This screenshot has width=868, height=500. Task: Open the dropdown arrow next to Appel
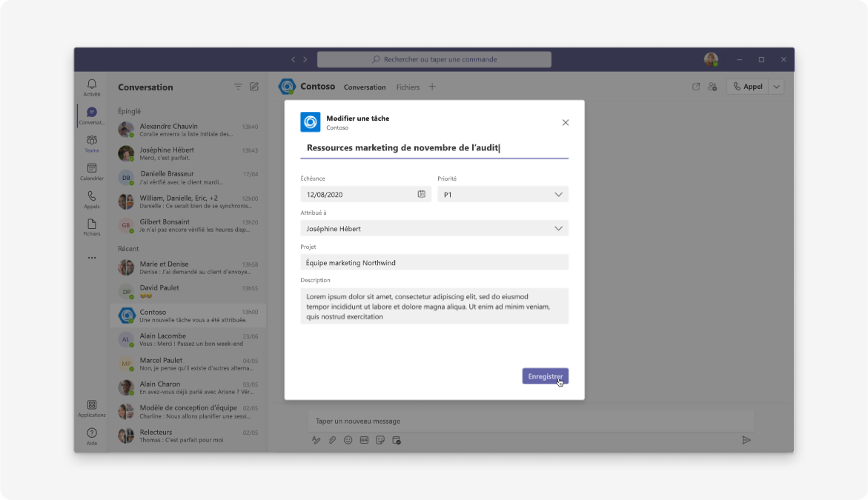tap(777, 87)
